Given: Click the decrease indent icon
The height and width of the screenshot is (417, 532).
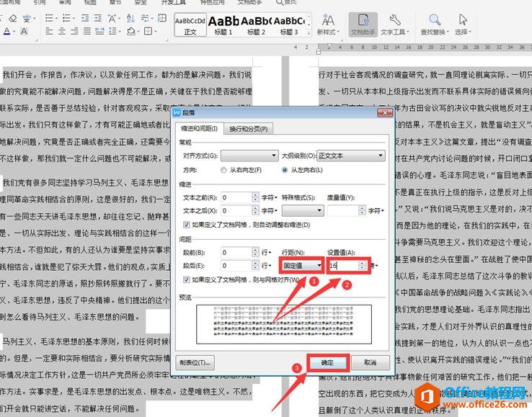Looking at the screenshot, I should (x=85, y=18).
